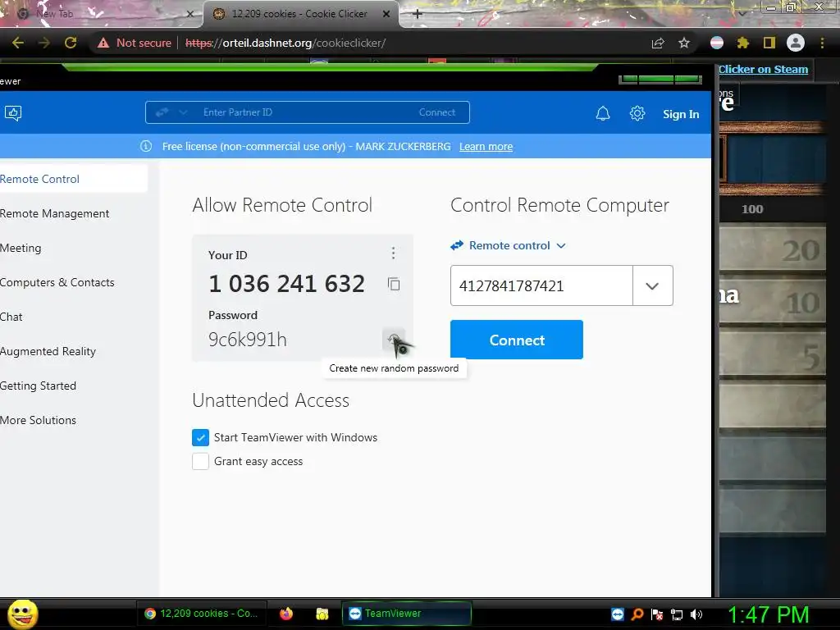Click the TeamViewer taskbar button
Viewport: 840px width, 630px height.
pos(407,614)
